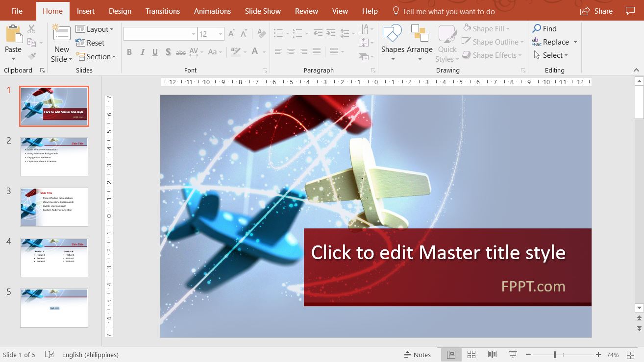Click the 74% zoom level
The image size is (644, 362).
click(613, 355)
